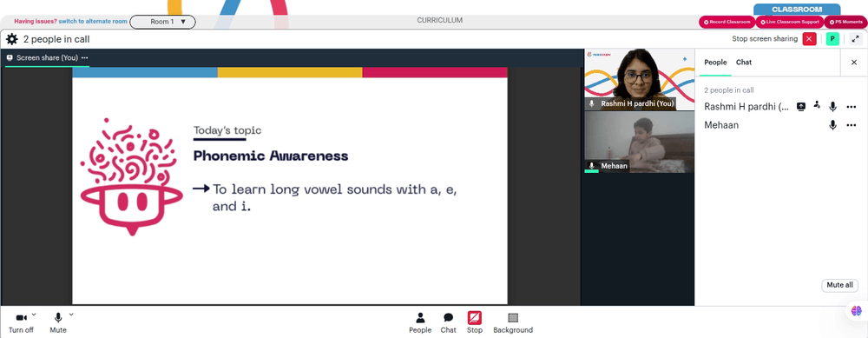Click the Record Classroom button
Screen dimensions: 868x338
tap(727, 22)
